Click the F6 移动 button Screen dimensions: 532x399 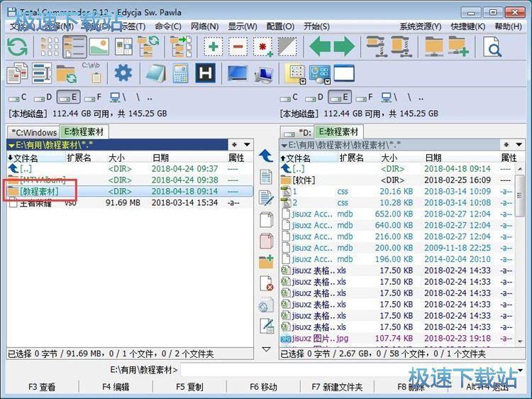264,387
